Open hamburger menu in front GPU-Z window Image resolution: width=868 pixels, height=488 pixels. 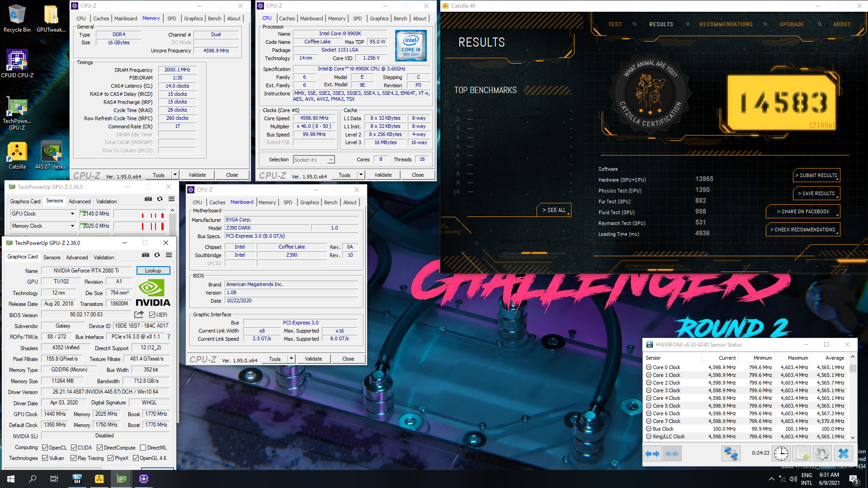click(169, 255)
